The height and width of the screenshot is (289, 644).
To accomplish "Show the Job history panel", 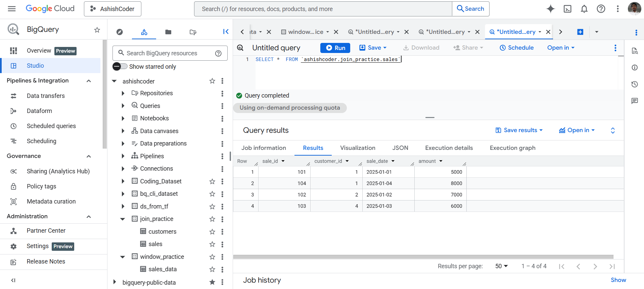I will [618, 280].
